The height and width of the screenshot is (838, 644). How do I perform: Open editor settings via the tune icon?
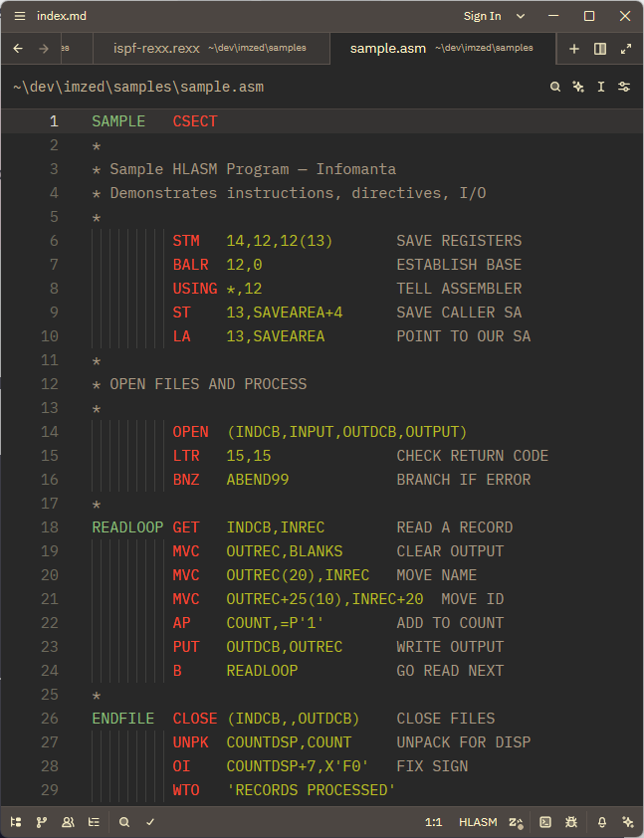tap(624, 87)
